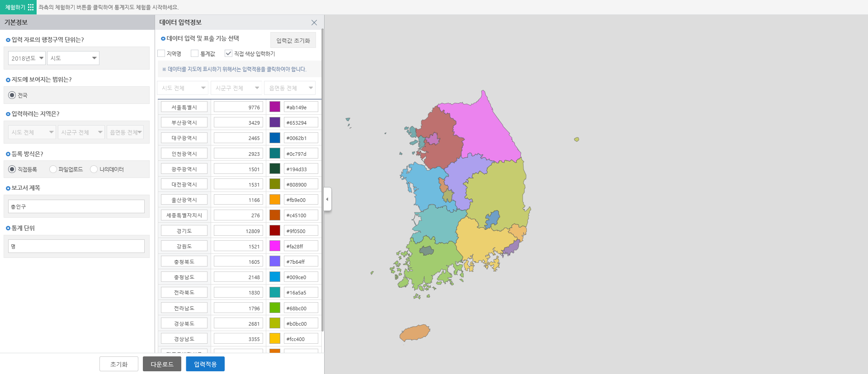868x374 pixels.
Task: Open color swatch for 서울특별시
Action: click(275, 107)
